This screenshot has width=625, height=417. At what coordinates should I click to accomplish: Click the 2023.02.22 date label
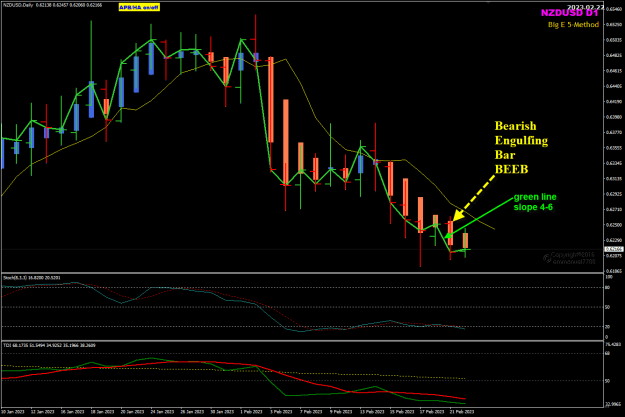tap(585, 7)
